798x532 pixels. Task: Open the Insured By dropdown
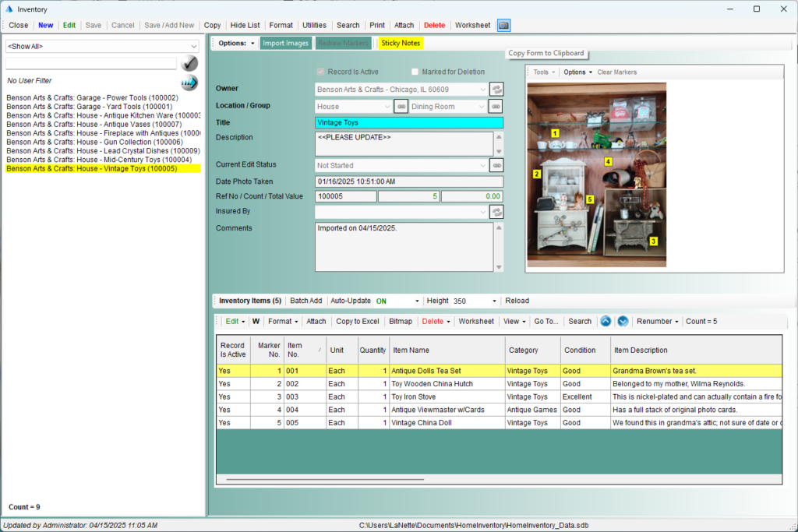482,212
